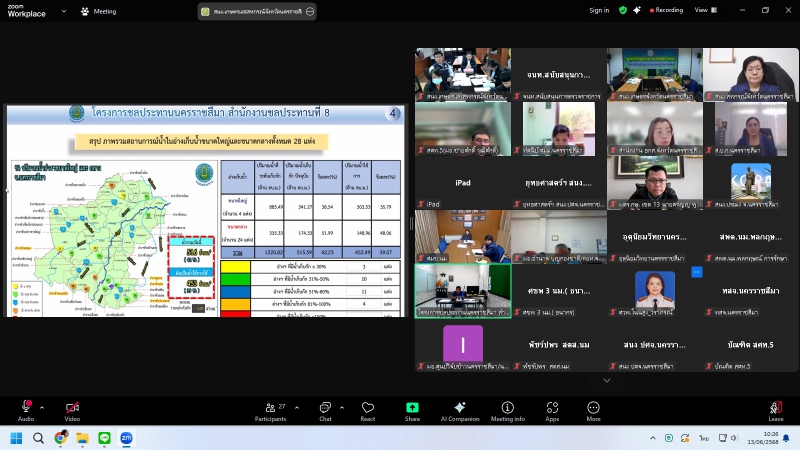Show Meeting info
The height and width of the screenshot is (450, 800).
coord(508,408)
